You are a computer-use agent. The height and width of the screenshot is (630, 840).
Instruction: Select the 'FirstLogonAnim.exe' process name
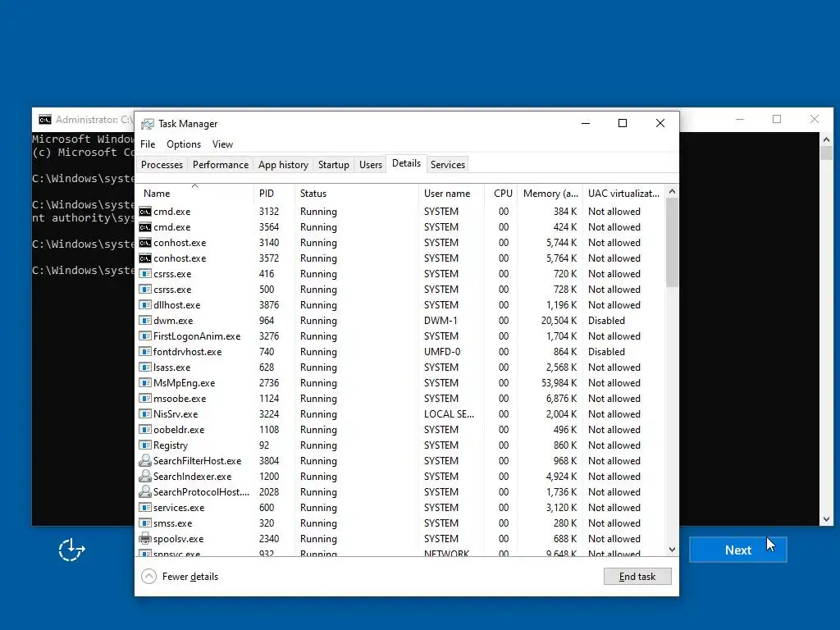[197, 336]
